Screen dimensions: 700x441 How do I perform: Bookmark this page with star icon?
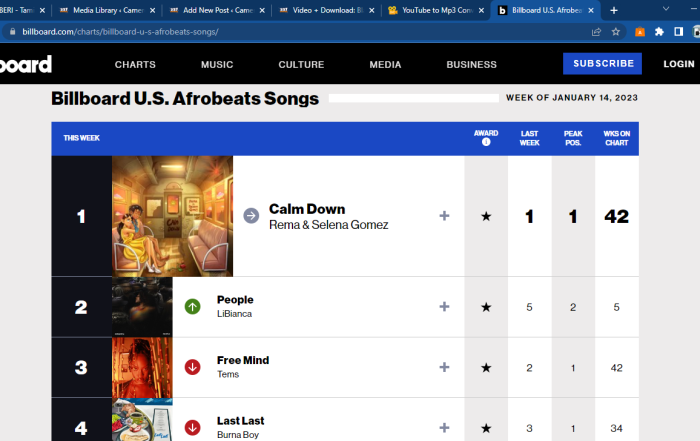(617, 31)
